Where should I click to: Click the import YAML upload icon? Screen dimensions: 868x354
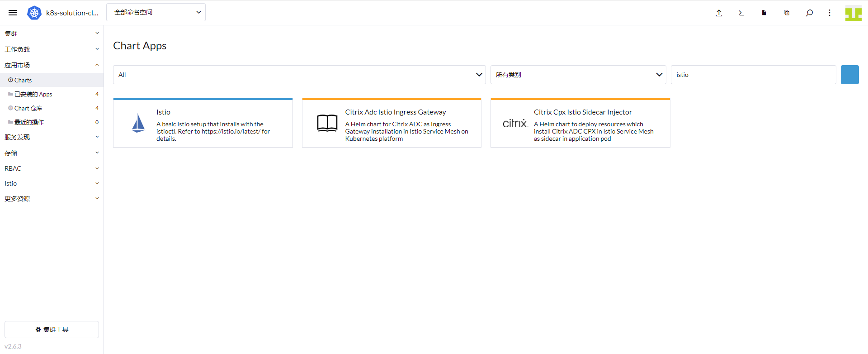719,13
